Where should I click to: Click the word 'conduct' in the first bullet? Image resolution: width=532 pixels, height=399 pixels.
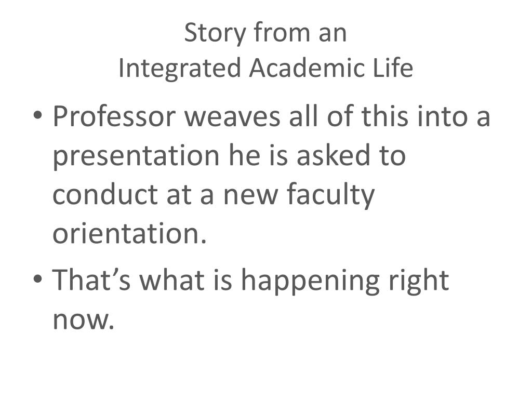(105, 194)
